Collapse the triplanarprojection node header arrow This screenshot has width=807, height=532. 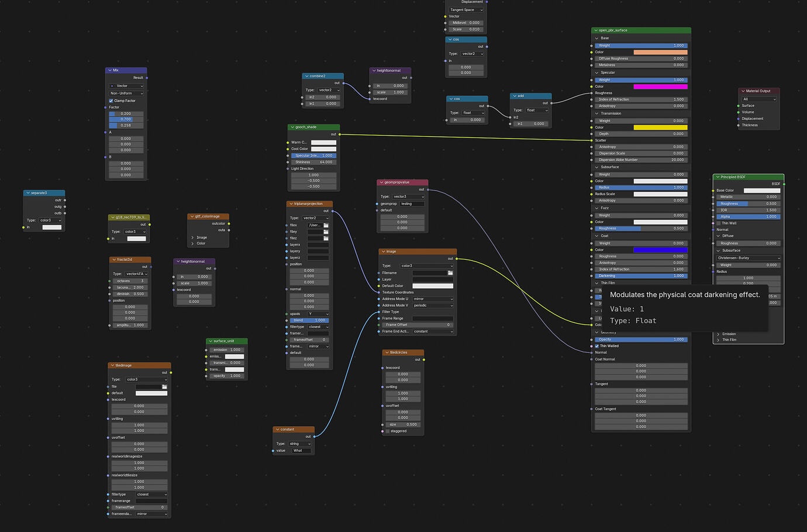click(x=291, y=204)
